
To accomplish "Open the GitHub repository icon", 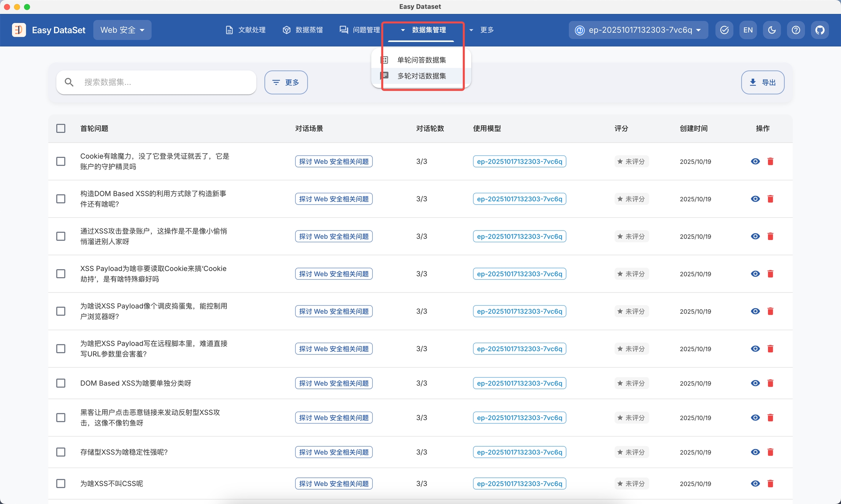I will (x=820, y=30).
